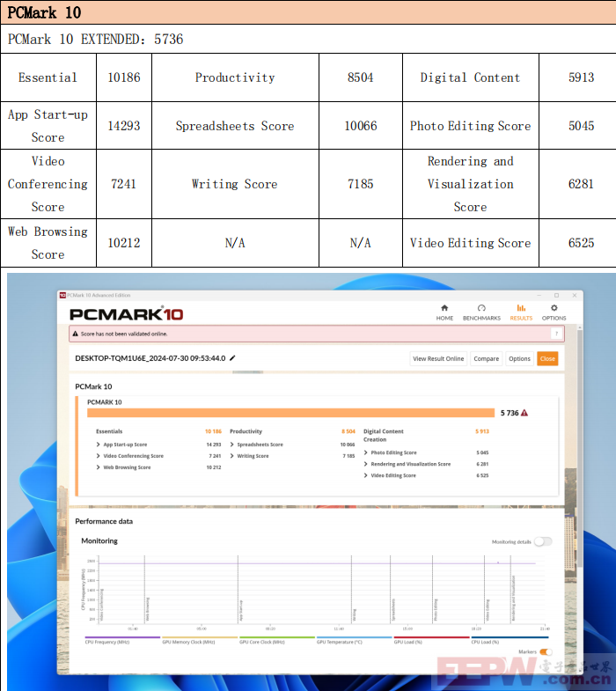The height and width of the screenshot is (691, 616).
Task: Click the GPU Core Clock (MHz) legend item
Action: click(x=276, y=640)
